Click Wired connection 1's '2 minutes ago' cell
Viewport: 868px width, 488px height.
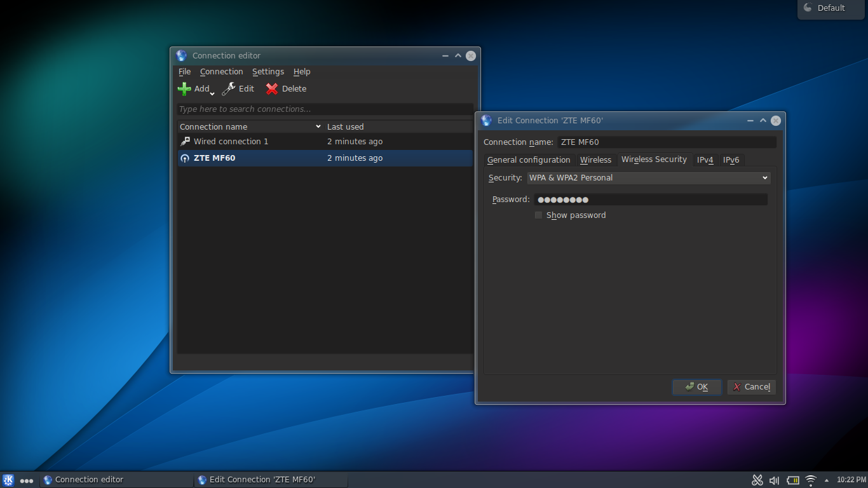coord(355,142)
